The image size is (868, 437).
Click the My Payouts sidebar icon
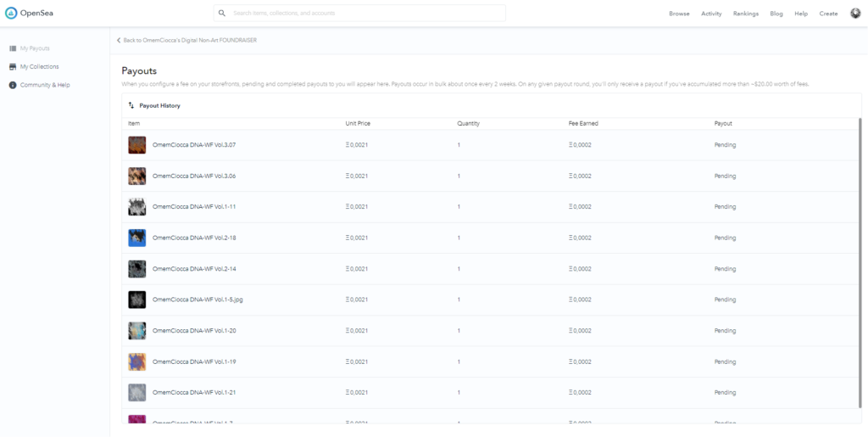13,48
